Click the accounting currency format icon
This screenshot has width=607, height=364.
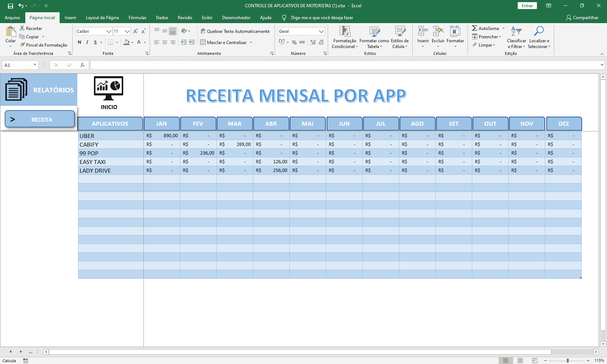tap(282, 42)
